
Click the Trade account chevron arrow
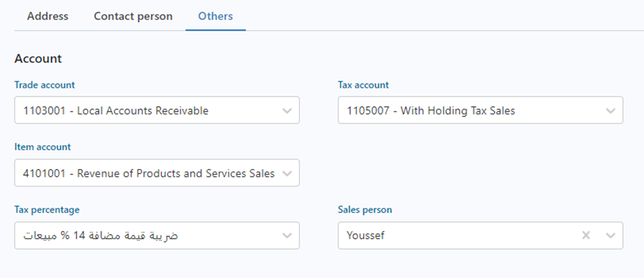[x=287, y=111]
